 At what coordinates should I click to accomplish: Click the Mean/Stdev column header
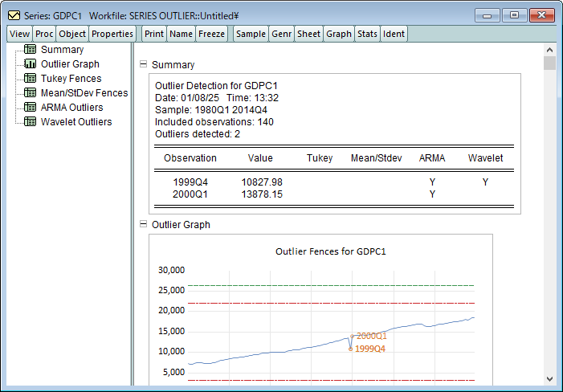point(377,158)
